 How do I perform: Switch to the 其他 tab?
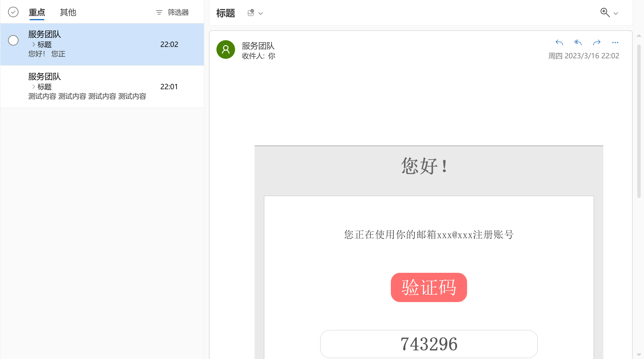[68, 12]
